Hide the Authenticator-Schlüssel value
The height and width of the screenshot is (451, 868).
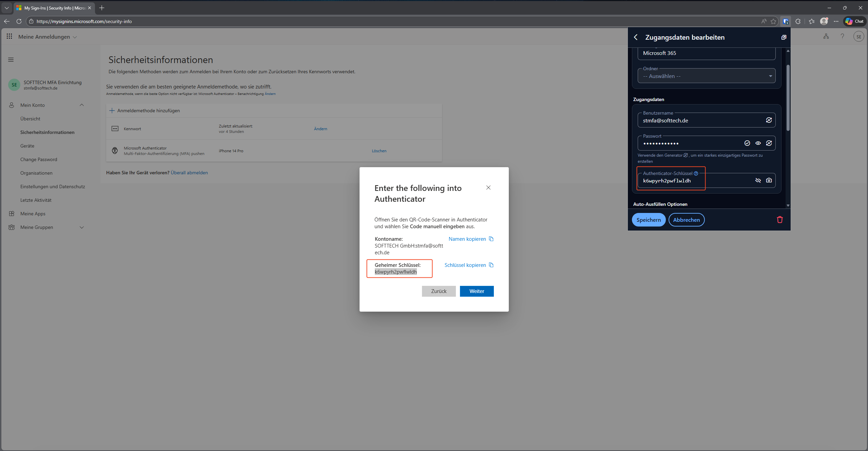click(x=758, y=180)
